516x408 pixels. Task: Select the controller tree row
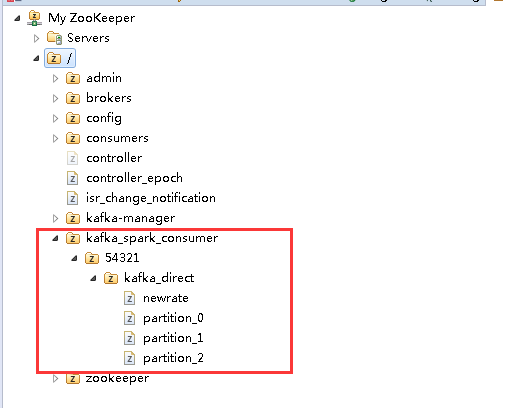click(114, 158)
